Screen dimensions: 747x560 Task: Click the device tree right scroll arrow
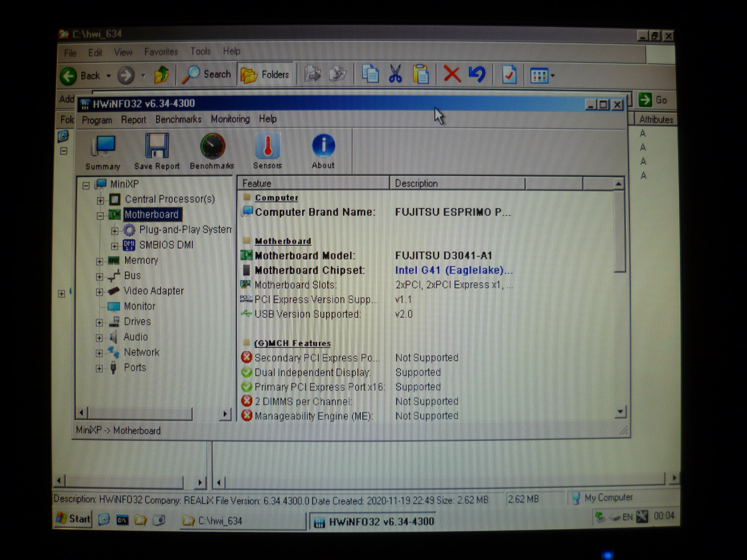[226, 414]
